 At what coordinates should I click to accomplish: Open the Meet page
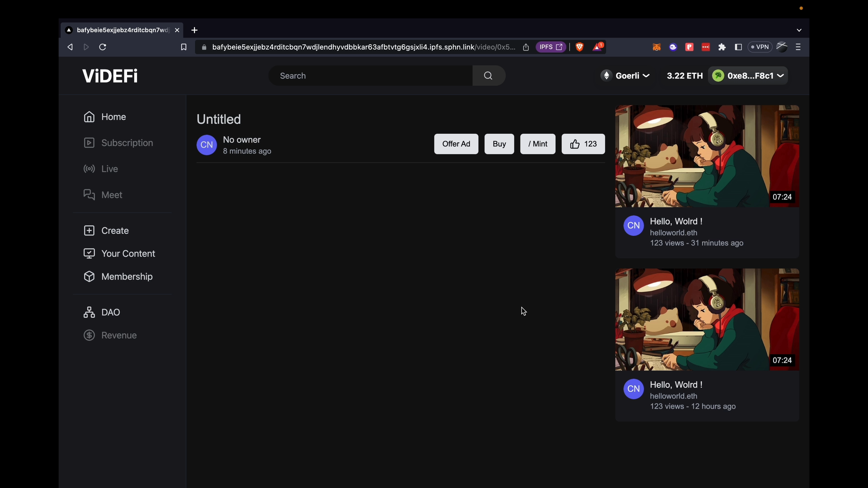click(x=103, y=195)
